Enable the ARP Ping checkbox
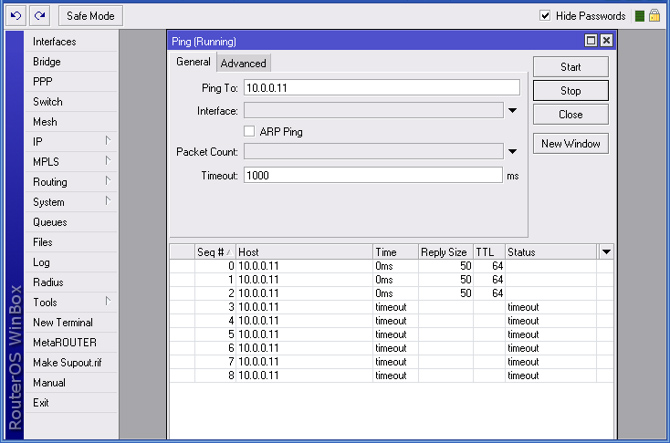This screenshot has width=670, height=443. click(x=250, y=131)
